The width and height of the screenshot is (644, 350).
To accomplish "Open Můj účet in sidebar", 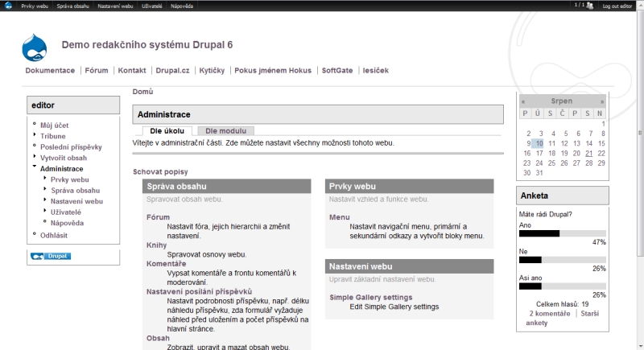I will point(54,126).
